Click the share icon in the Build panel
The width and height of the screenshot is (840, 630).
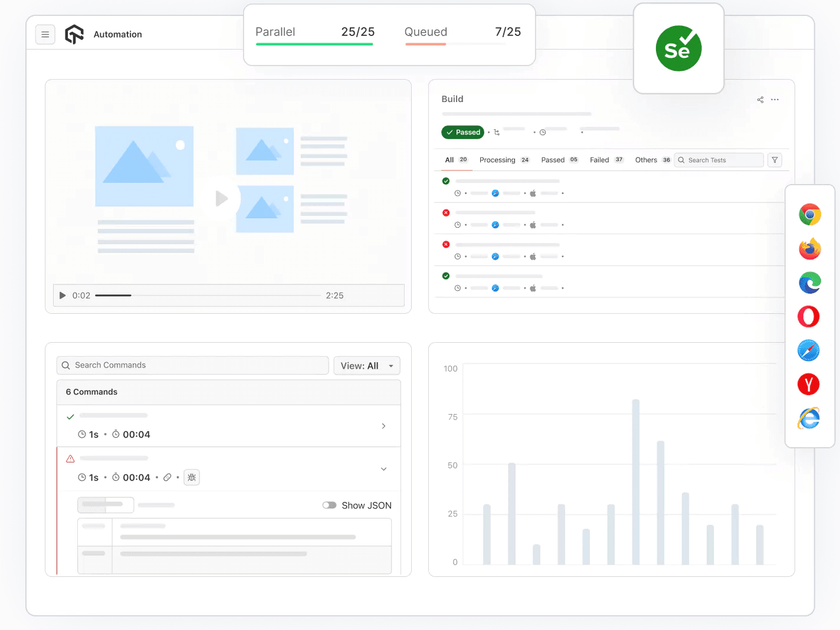[x=760, y=99]
